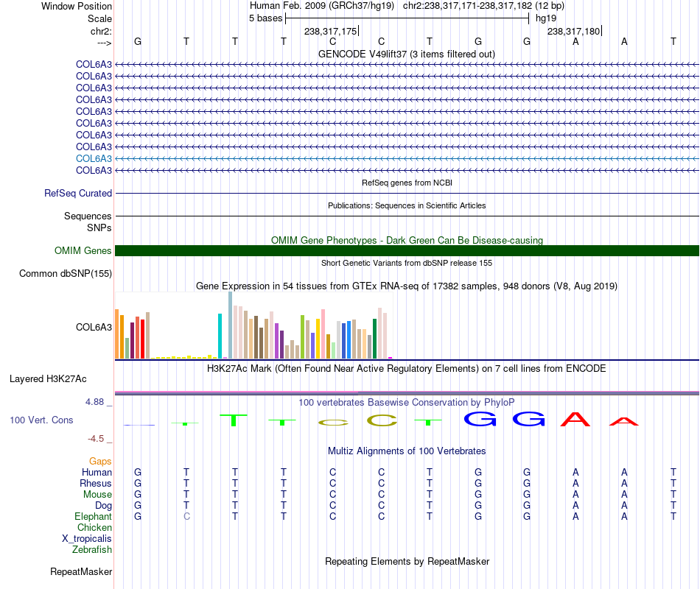Screen dimensions: 700x589
Task: Click the hg19 label beside the scale bar
Action: (546, 18)
